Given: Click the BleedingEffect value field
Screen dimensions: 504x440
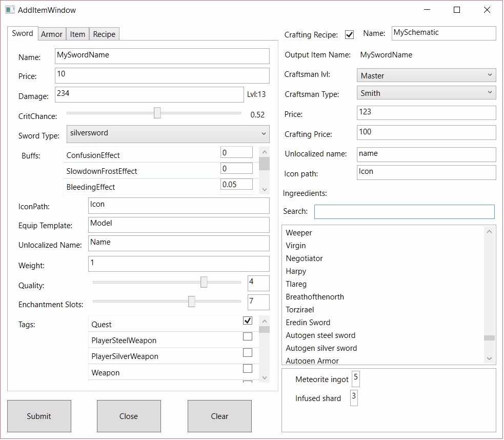Looking at the screenshot, I should (236, 184).
